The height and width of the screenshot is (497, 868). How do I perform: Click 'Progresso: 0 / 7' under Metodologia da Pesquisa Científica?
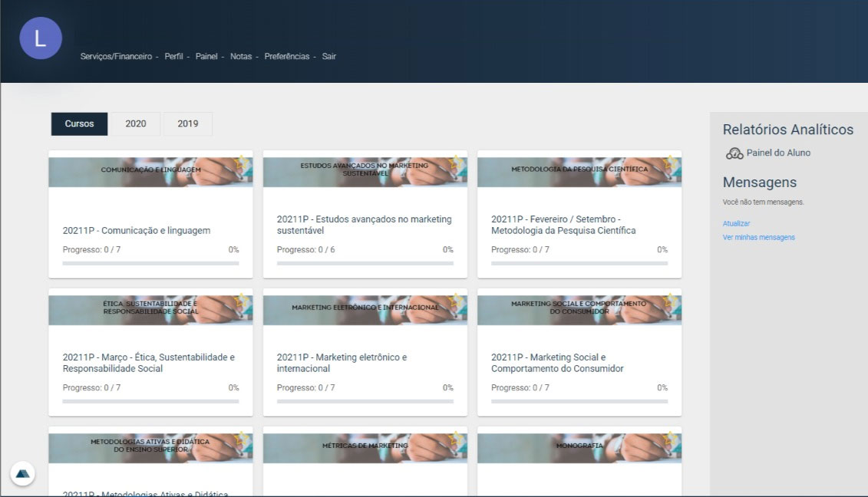click(520, 249)
